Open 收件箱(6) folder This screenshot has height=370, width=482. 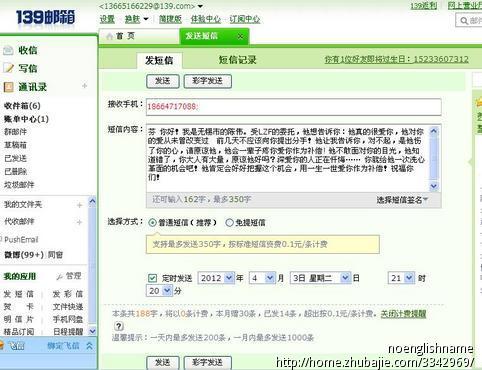(22, 106)
